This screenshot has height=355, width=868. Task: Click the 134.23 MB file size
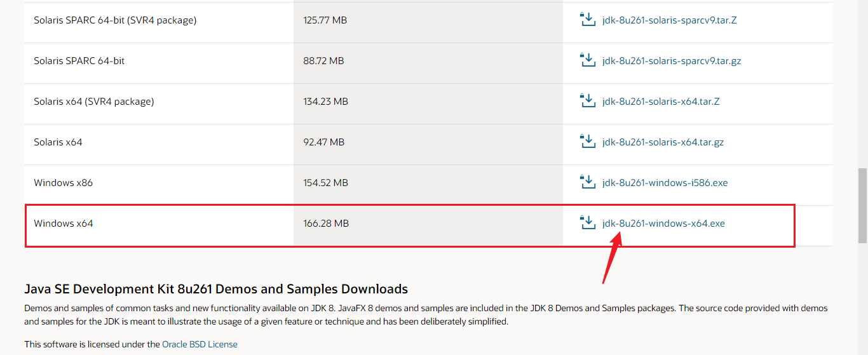(x=325, y=102)
